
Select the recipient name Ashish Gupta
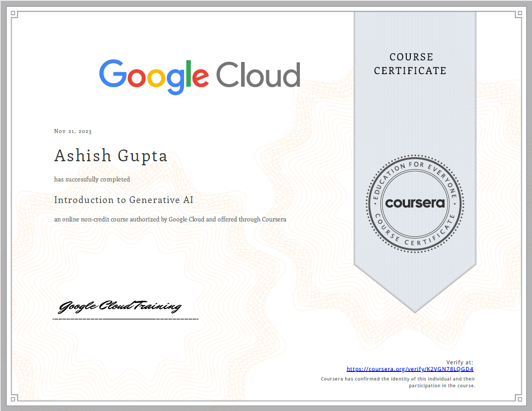[x=110, y=155]
